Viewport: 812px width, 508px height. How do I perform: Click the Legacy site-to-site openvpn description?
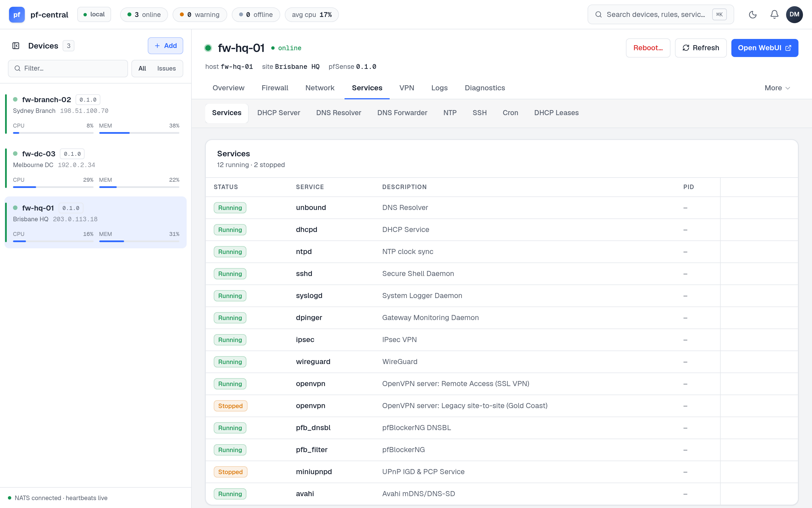pos(464,406)
